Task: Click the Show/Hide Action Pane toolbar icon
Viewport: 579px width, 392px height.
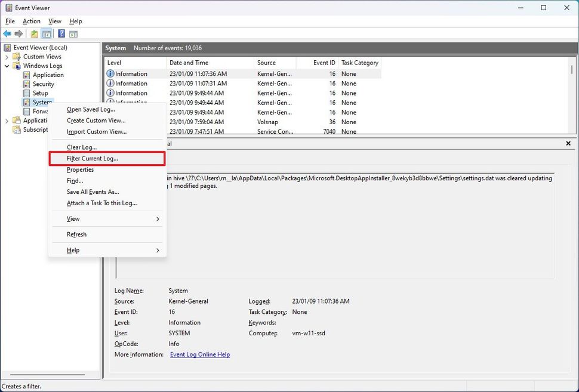Action: (72, 33)
